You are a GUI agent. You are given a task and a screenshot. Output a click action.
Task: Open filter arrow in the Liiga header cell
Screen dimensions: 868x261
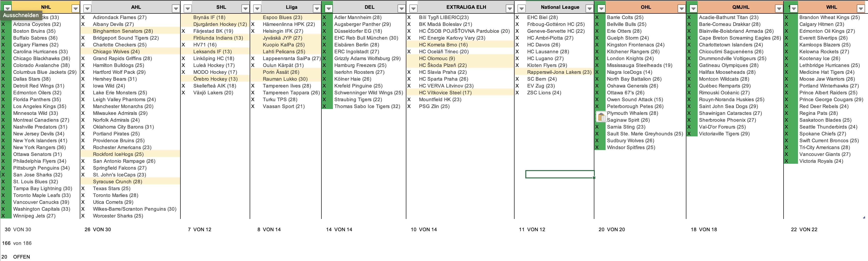(317, 8)
